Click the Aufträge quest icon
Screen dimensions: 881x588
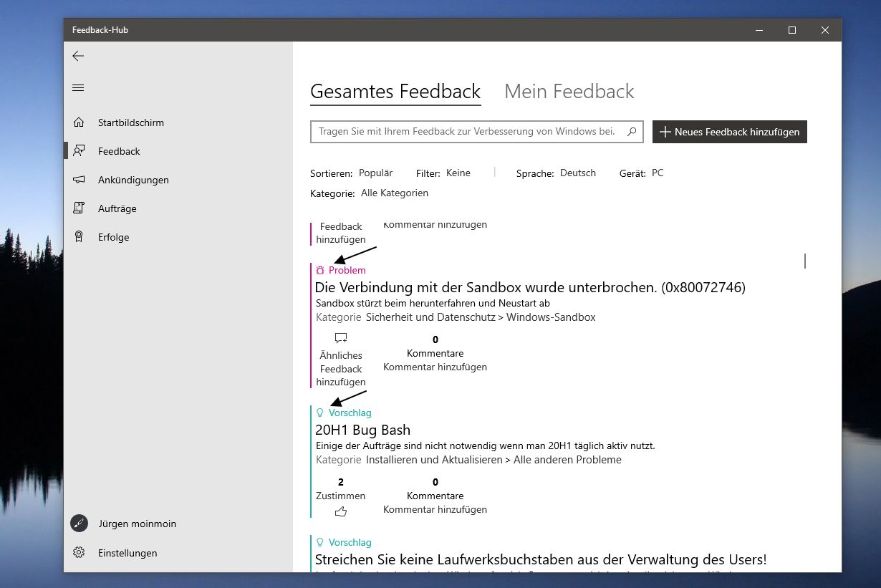click(x=79, y=208)
